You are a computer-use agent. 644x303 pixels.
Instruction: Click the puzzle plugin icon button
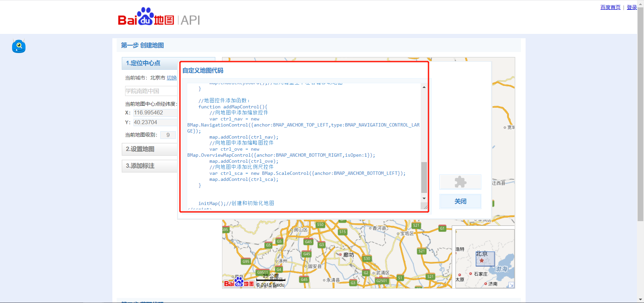click(x=460, y=182)
